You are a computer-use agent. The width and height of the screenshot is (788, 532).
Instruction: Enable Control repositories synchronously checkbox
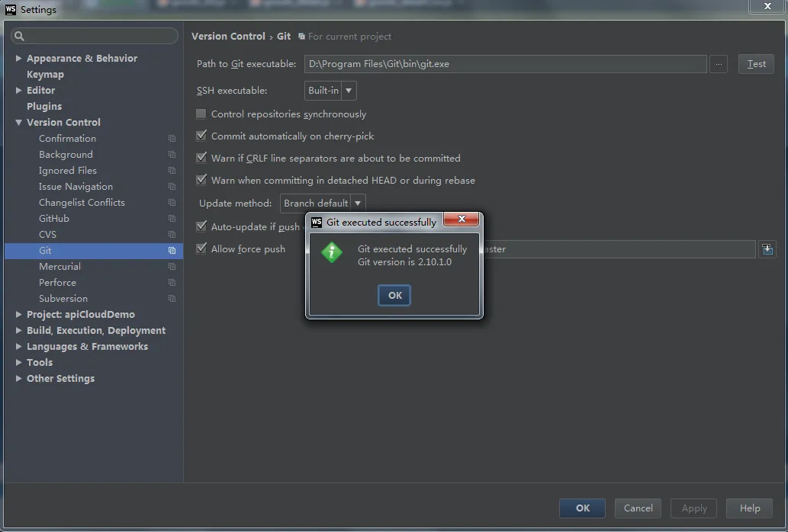point(201,114)
